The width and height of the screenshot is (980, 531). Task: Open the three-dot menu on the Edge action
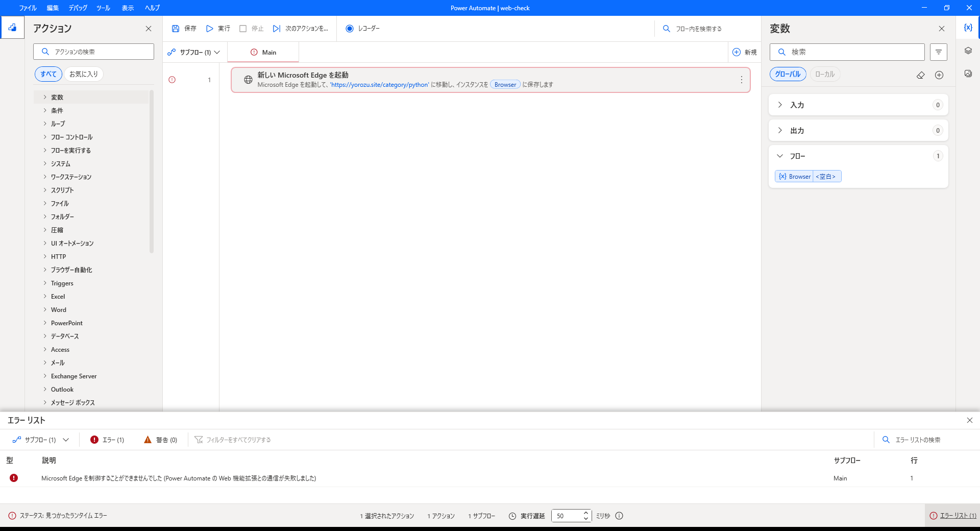pos(742,80)
